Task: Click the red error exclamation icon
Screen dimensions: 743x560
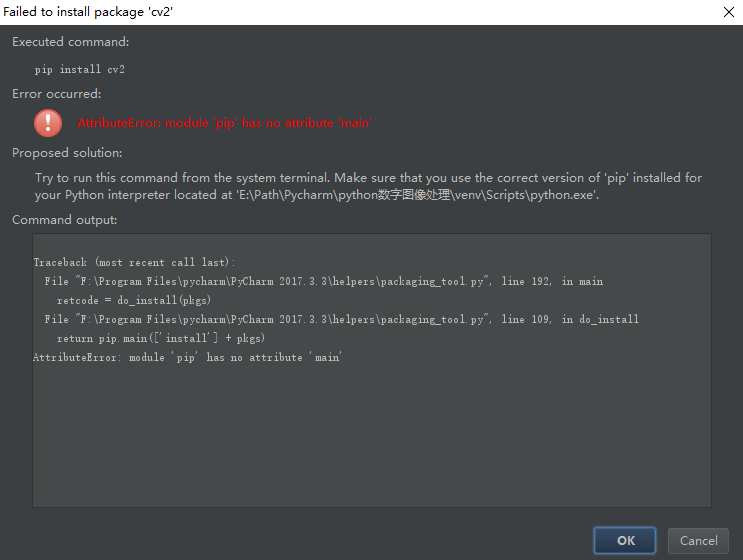Action: 47,123
